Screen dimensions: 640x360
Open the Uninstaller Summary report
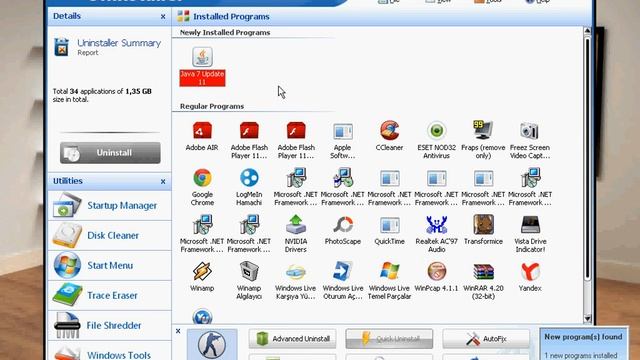pyautogui.click(x=108, y=47)
